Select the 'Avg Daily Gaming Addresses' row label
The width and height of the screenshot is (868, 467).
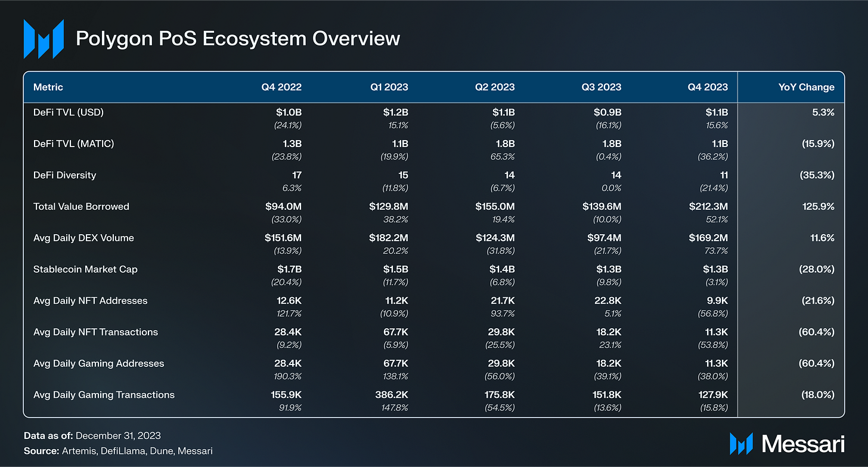click(x=98, y=363)
